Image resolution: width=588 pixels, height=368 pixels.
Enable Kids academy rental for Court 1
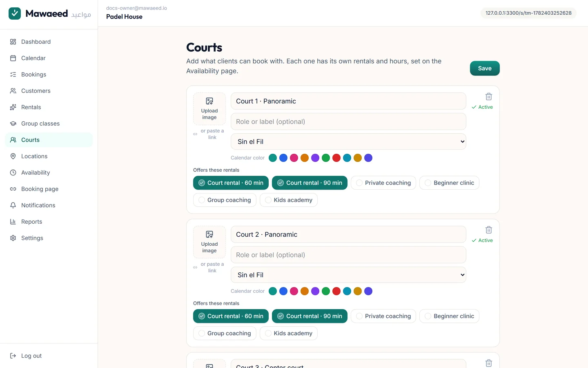[x=289, y=200]
